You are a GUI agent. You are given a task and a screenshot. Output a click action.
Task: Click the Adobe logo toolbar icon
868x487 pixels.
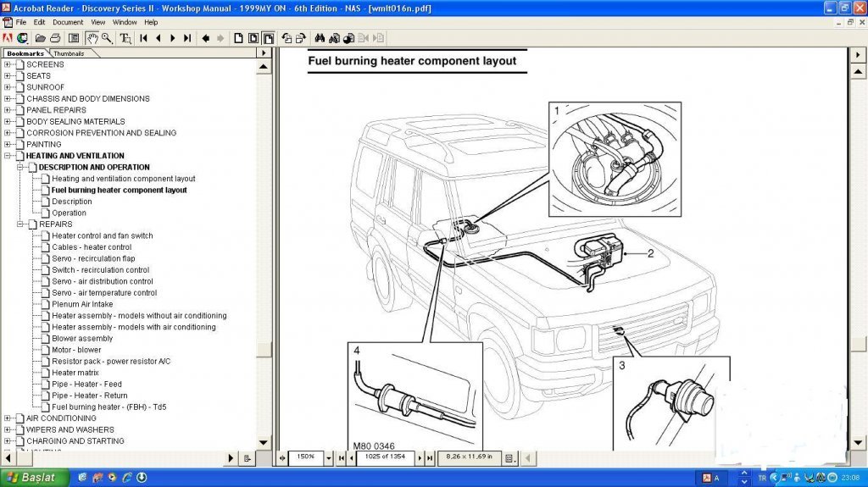pos(7,38)
